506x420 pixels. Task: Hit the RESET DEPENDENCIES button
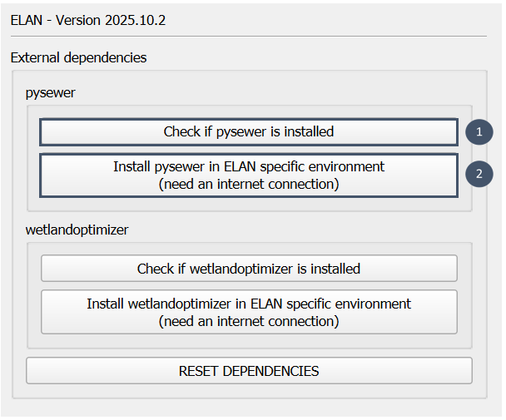pyautogui.click(x=249, y=371)
